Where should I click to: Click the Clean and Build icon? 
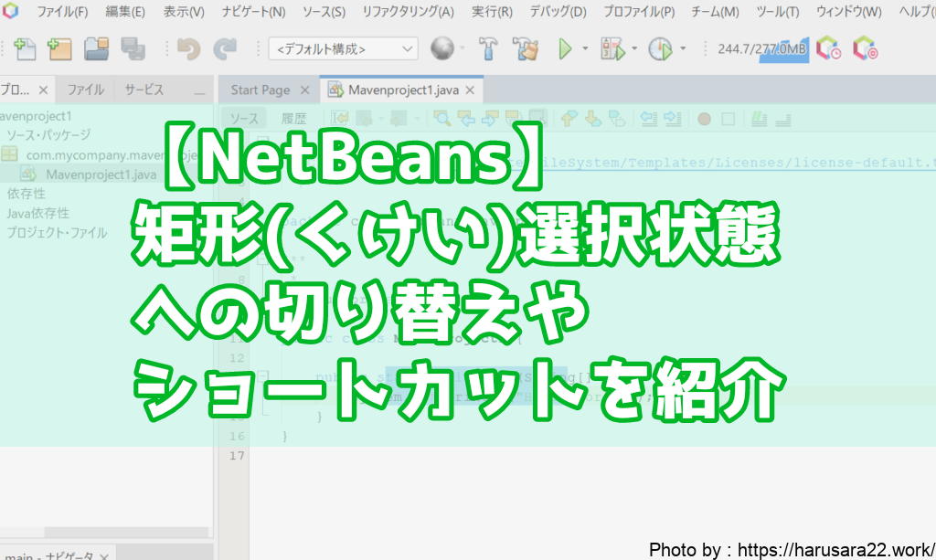pyautogui.click(x=526, y=48)
